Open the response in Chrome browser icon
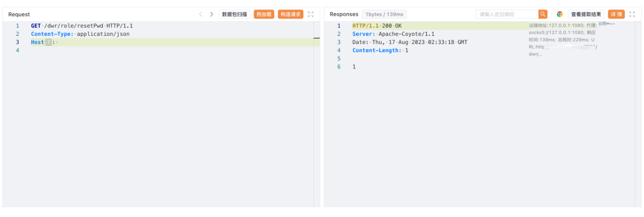644x217 pixels. [559, 14]
